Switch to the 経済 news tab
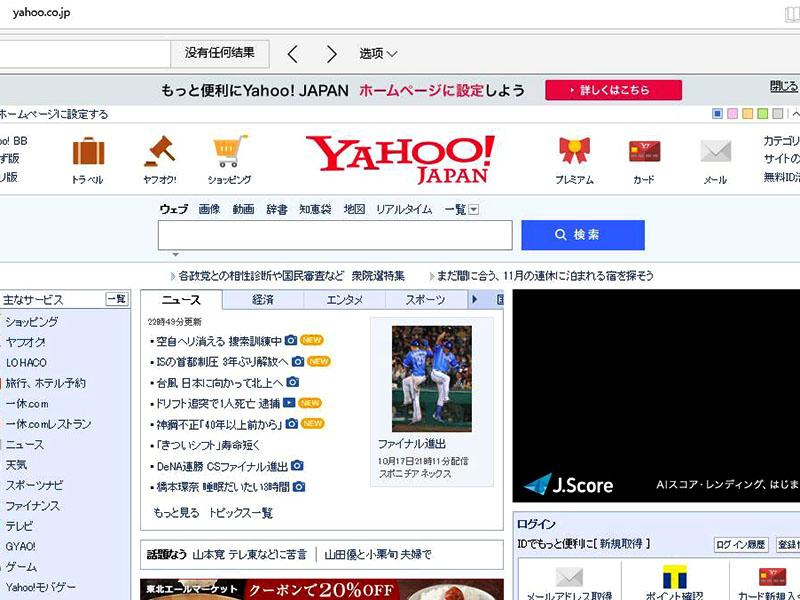 (x=262, y=298)
